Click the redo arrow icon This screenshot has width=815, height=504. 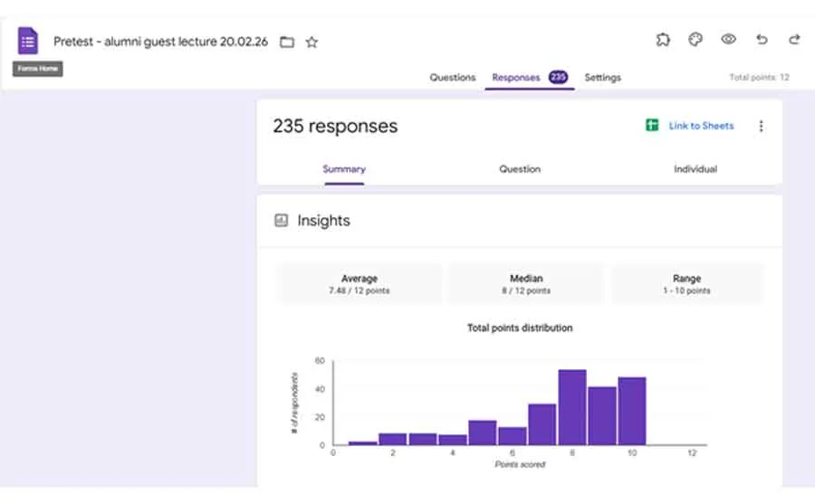pos(794,40)
